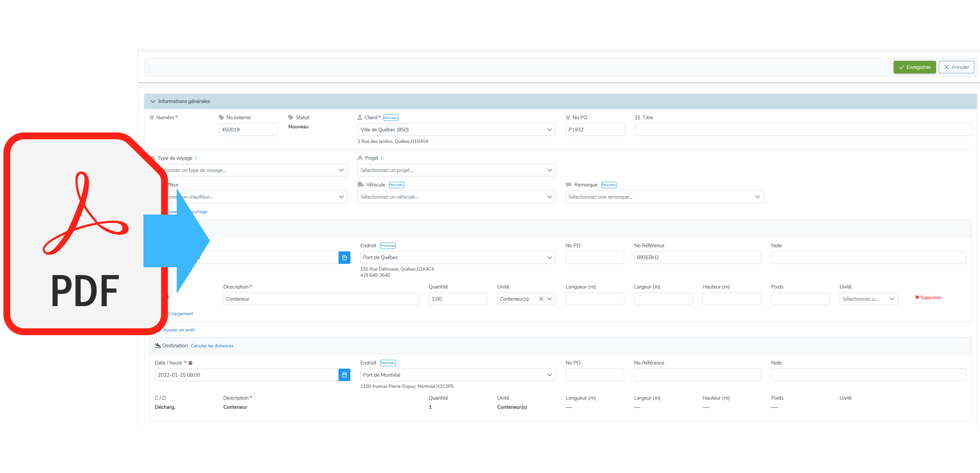This screenshot has width=980, height=473.
Task: Open the Véhicule dropdown
Action: pyautogui.click(x=456, y=197)
